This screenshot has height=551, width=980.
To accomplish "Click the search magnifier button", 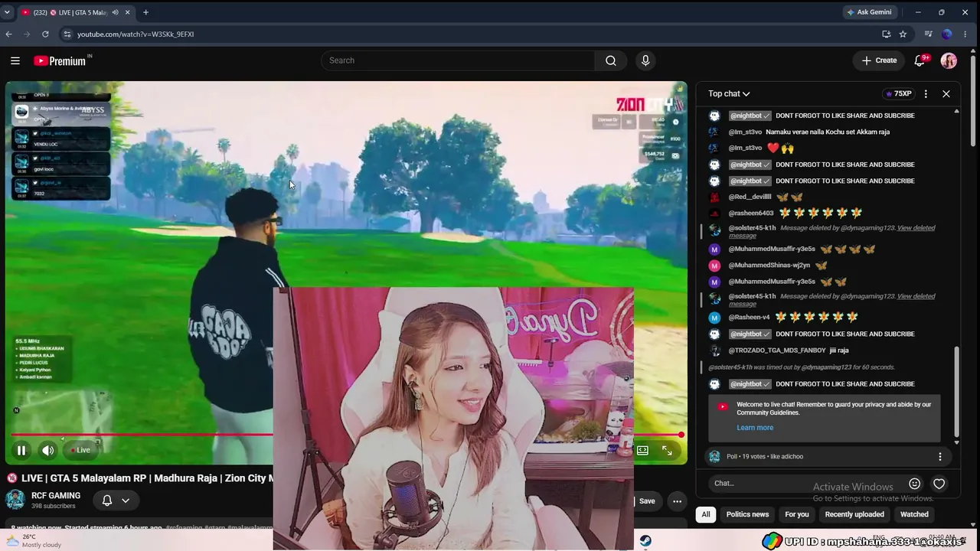I will 610,60.
